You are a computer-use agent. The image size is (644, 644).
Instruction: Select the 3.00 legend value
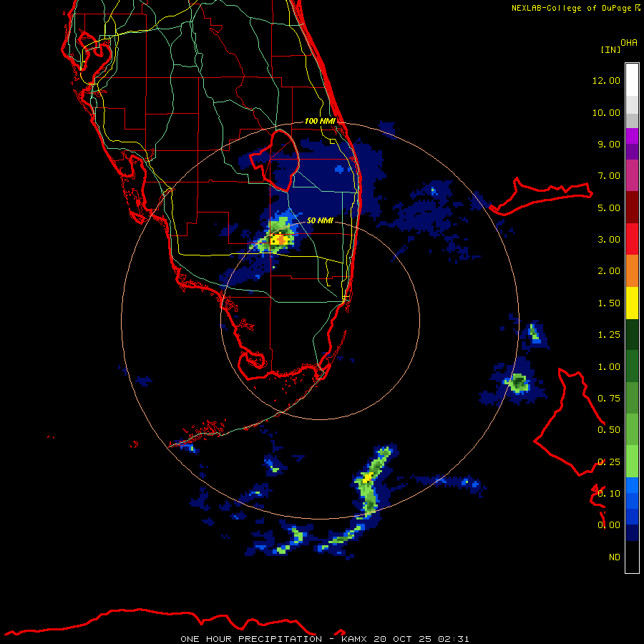click(x=609, y=240)
